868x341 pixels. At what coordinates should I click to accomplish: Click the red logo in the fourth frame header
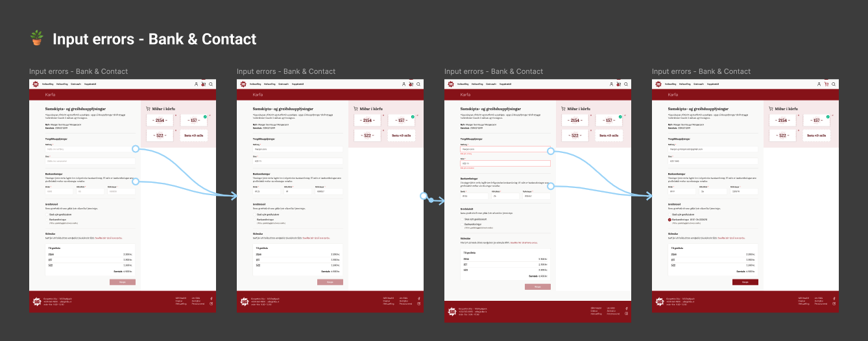[658, 84]
